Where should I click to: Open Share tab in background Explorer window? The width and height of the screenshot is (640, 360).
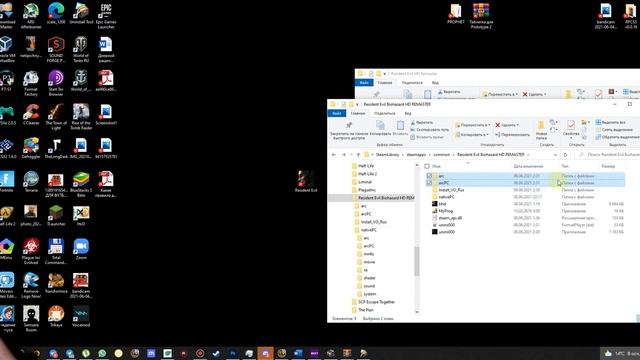tap(412, 83)
